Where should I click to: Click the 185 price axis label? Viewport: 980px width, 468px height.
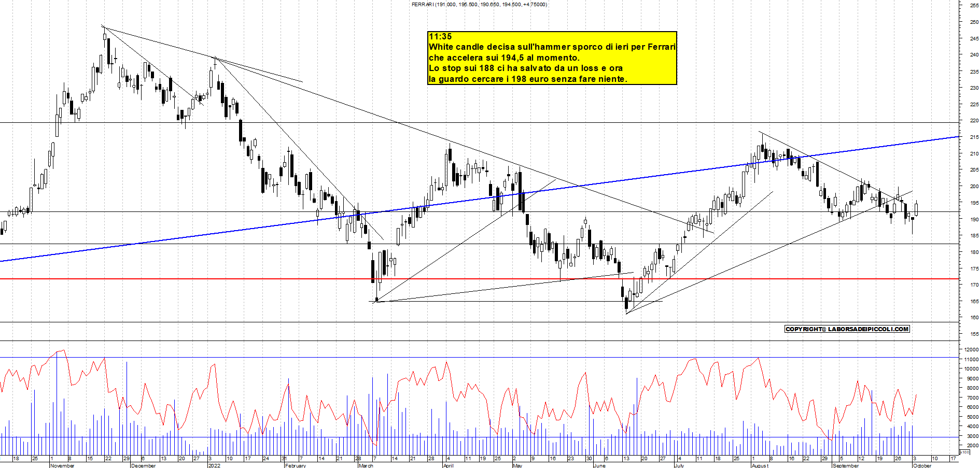coord(974,235)
